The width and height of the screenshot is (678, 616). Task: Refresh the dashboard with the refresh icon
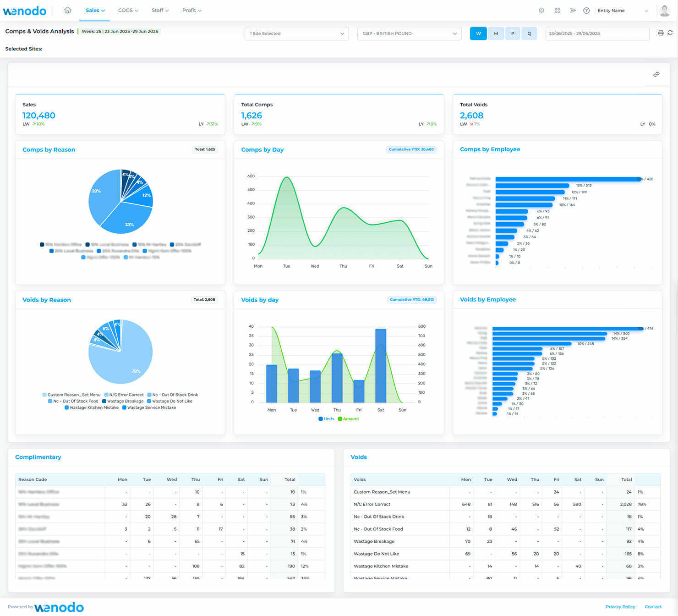[x=670, y=33]
